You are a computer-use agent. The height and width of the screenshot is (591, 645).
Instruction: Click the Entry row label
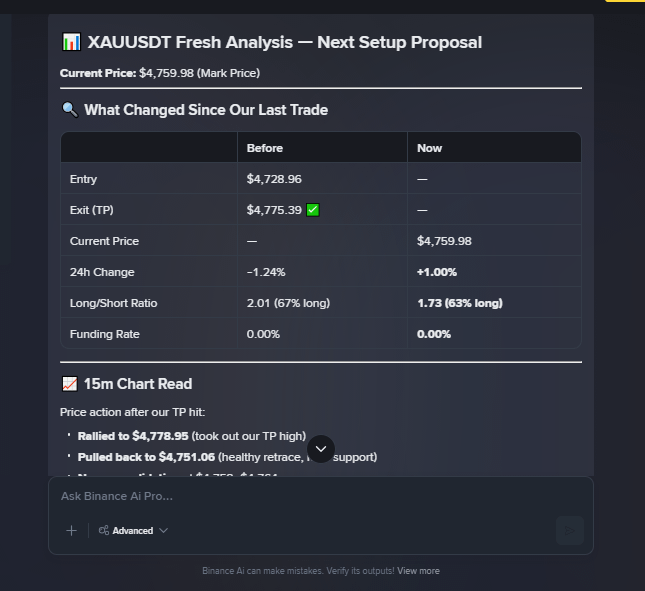point(84,179)
